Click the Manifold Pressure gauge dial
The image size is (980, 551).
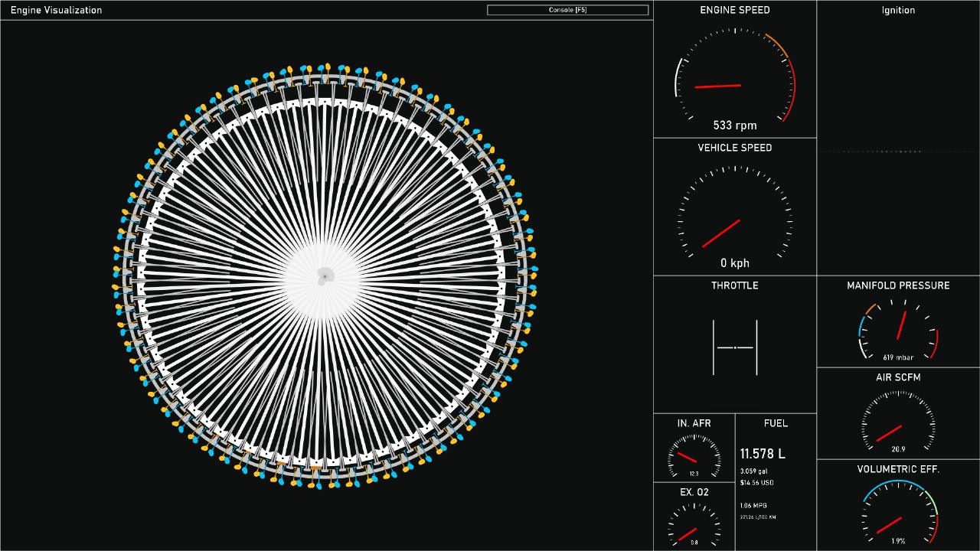898,333
